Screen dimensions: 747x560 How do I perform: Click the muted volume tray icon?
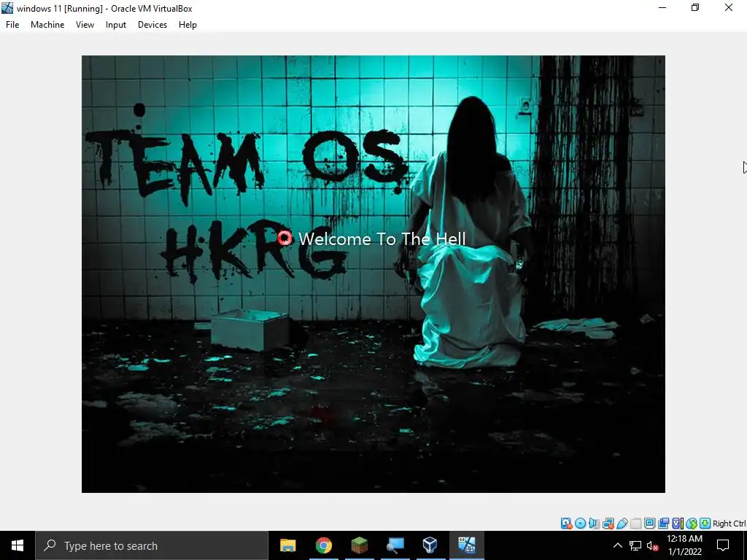coord(653,545)
